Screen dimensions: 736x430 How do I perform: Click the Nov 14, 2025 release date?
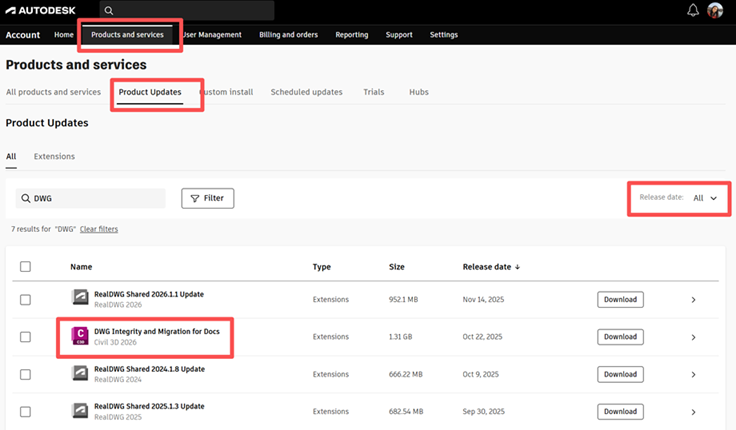[483, 299]
